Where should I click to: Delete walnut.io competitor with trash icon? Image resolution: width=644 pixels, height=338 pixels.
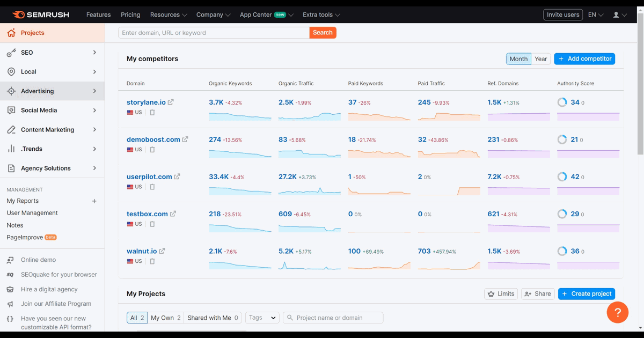[152, 261]
